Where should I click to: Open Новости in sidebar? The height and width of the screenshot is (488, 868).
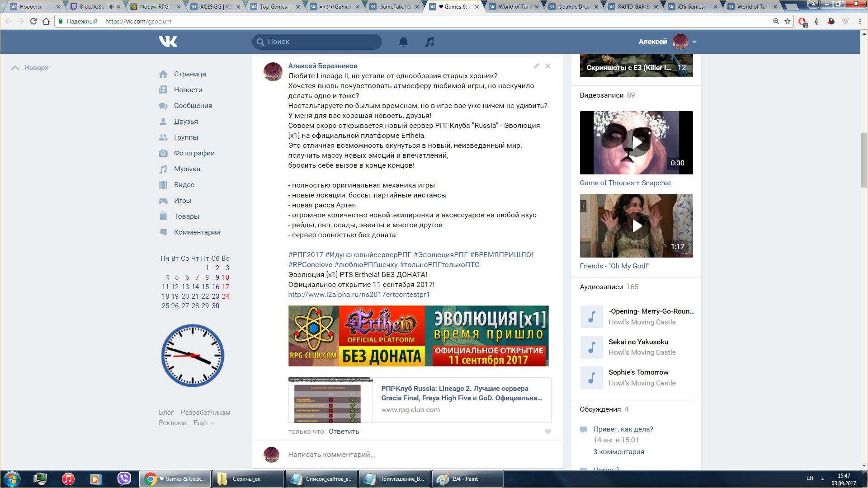pyautogui.click(x=188, y=90)
